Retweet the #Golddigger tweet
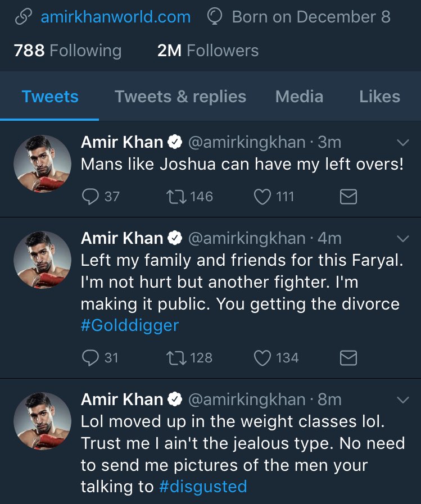The width and height of the screenshot is (421, 504). pyautogui.click(x=175, y=358)
